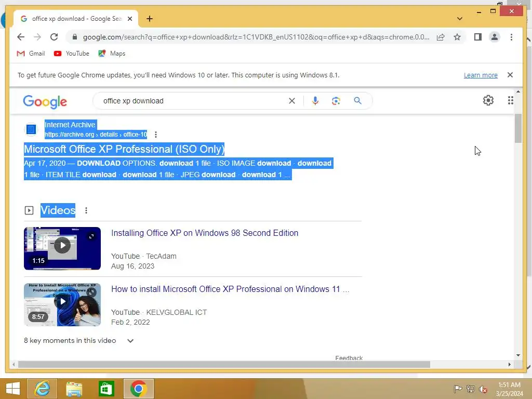The width and height of the screenshot is (532, 399).
Task: Click the Feedback link
Action: pyautogui.click(x=349, y=358)
